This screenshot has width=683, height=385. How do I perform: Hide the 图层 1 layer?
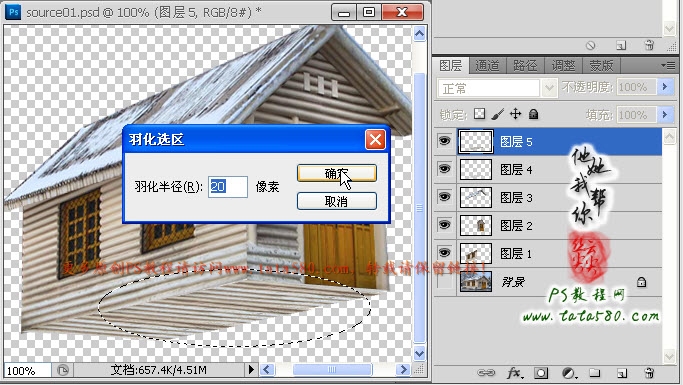(444, 253)
